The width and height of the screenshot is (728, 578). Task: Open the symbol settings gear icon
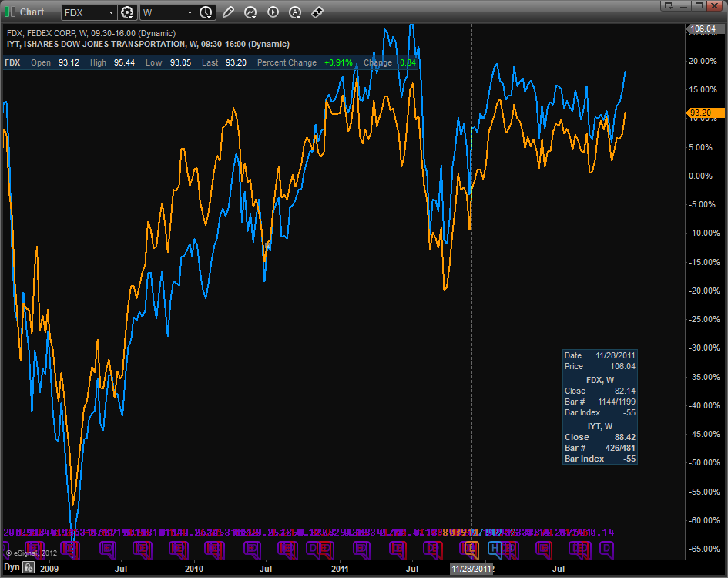(x=128, y=12)
